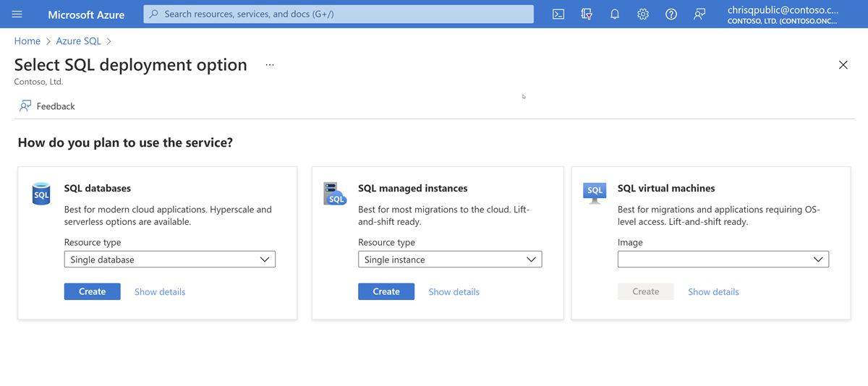This screenshot has width=868, height=386.
Task: Focus the search resources box
Action: (x=339, y=14)
